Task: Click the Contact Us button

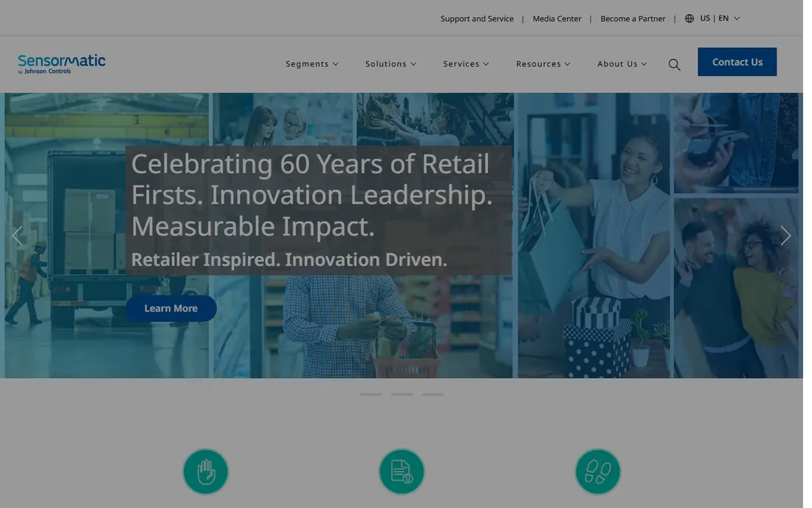Action: tap(737, 61)
